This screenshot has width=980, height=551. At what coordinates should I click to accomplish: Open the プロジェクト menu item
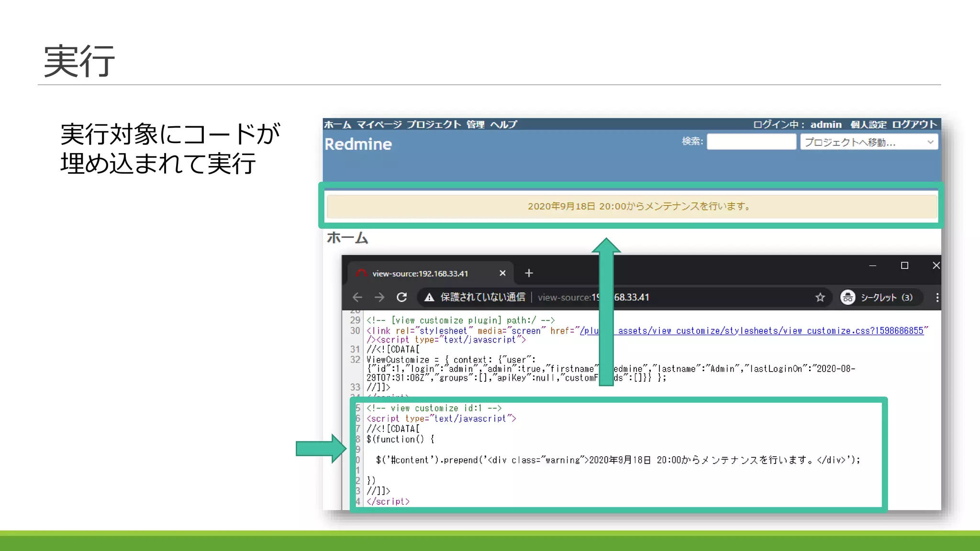(434, 124)
